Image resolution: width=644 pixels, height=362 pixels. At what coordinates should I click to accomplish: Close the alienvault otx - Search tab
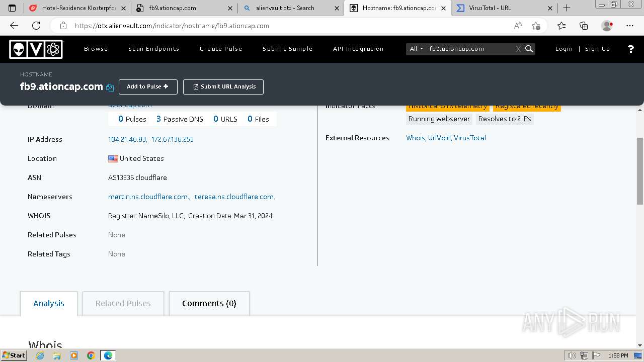tap(337, 8)
